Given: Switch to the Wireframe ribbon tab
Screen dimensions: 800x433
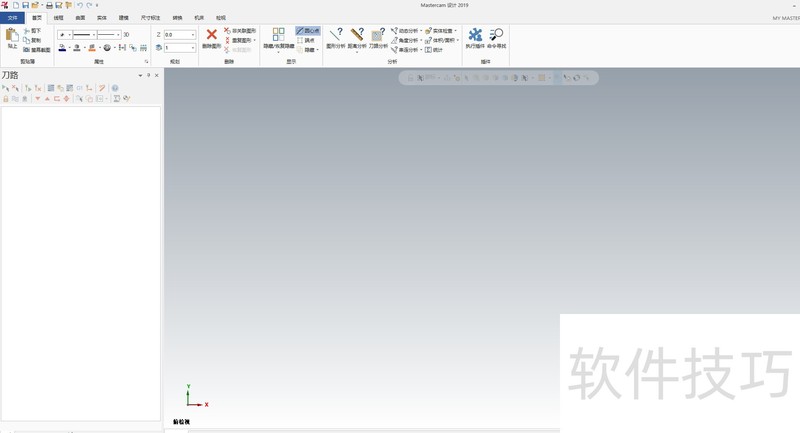Looking at the screenshot, I should (x=59, y=18).
